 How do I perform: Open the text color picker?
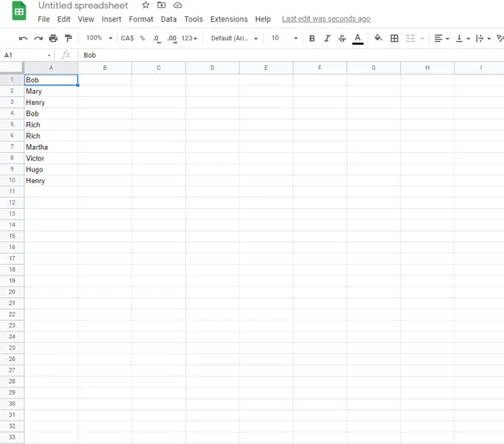click(357, 38)
